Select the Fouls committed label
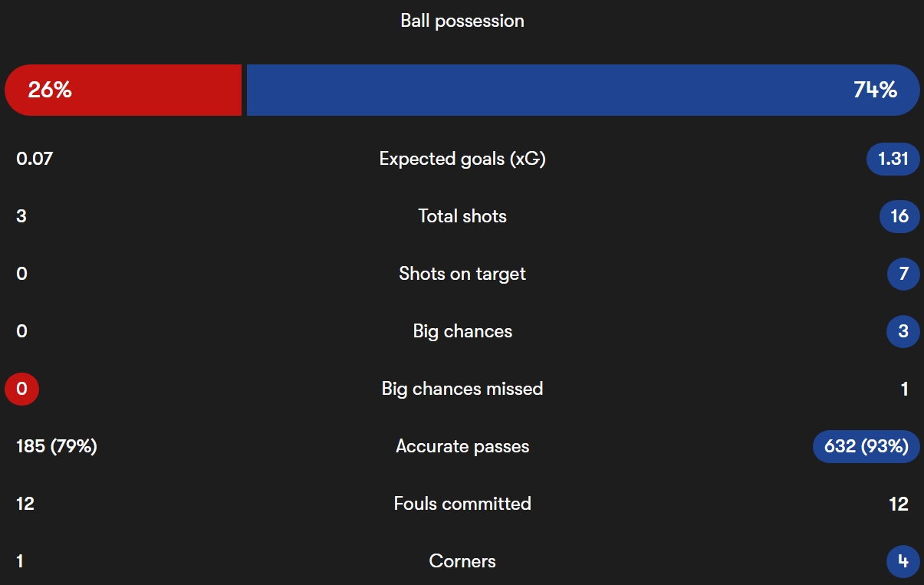The width and height of the screenshot is (924, 585). click(x=462, y=504)
